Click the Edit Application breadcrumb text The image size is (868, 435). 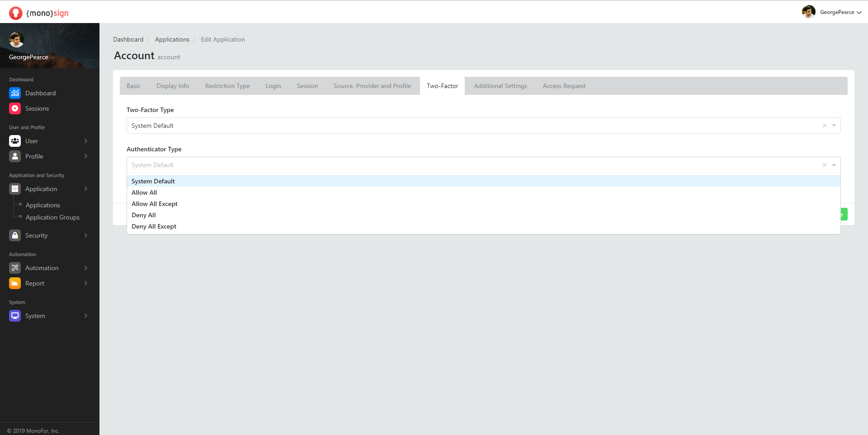[223, 39]
